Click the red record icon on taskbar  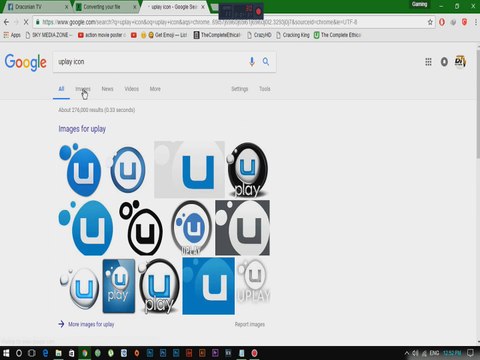pyautogui.click(x=254, y=353)
